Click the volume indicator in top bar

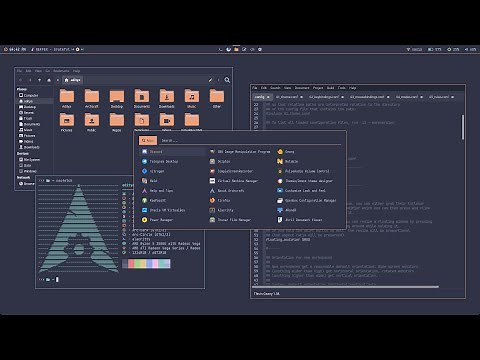(471, 49)
